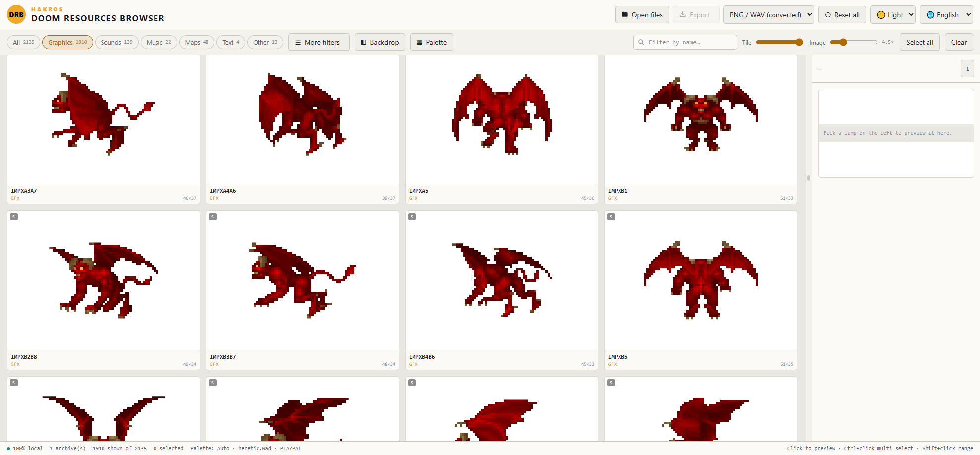The image size is (980, 455).
Task: Adjust the Image zoom slider
Action: point(854,42)
